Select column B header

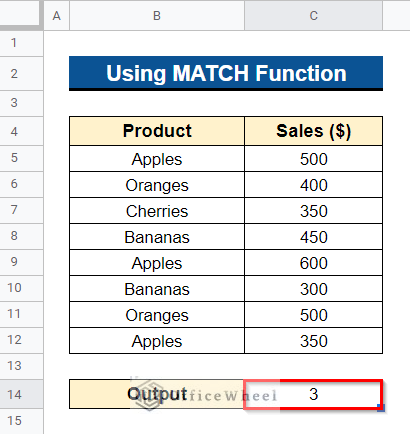point(157,15)
